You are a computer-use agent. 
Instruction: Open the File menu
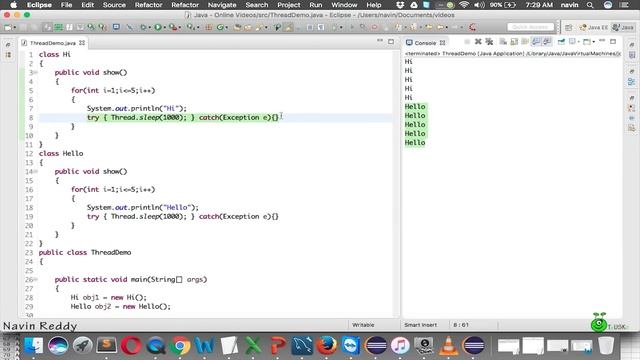pyautogui.click(x=66, y=5)
